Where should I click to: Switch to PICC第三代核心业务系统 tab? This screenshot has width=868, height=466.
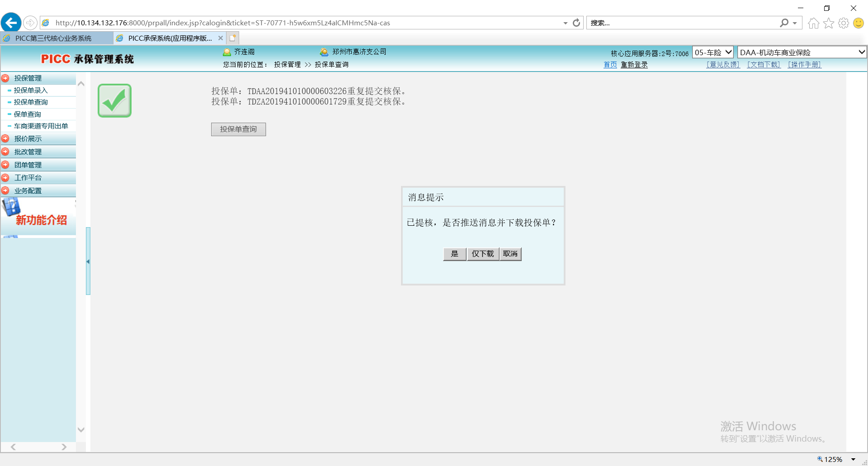(53, 38)
